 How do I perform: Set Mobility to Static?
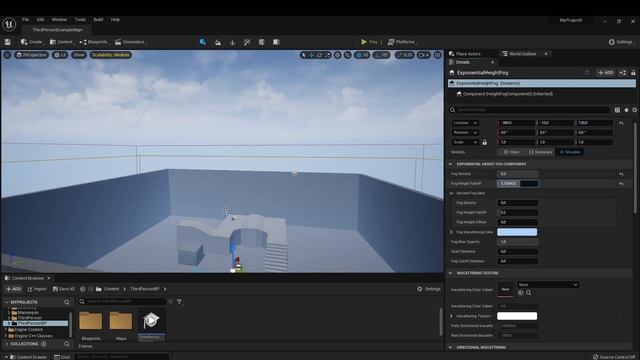[x=511, y=152]
